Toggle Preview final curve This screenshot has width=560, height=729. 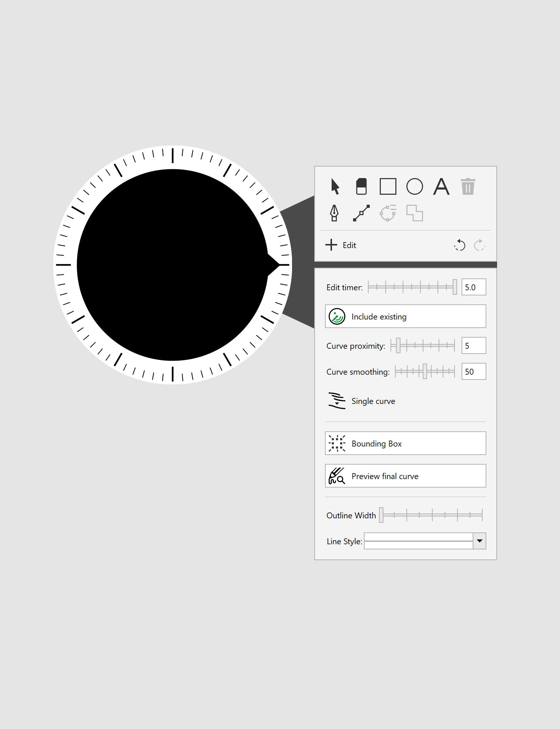click(405, 476)
